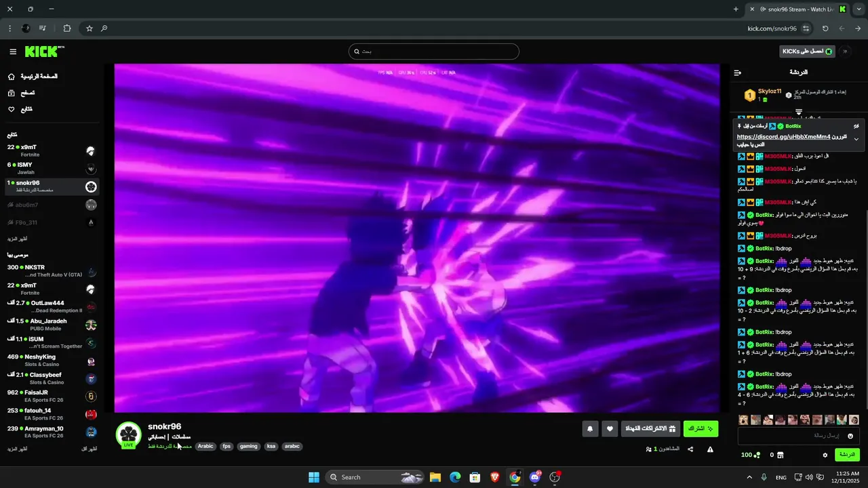Open the Chrome profile avatar

[x=26, y=28]
